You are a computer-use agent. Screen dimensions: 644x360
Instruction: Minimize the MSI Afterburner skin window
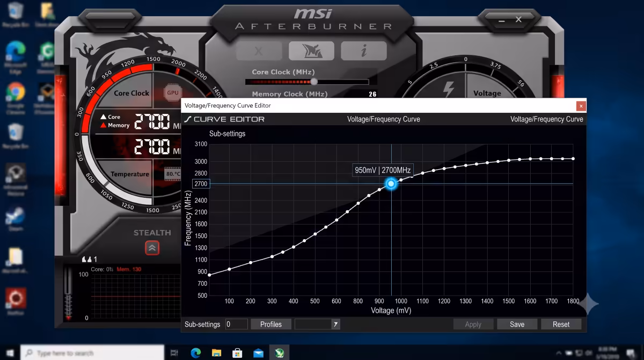tap(502, 20)
